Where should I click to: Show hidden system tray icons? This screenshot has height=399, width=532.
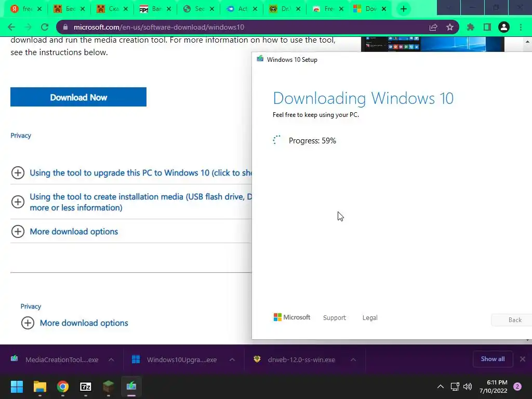[441, 387]
